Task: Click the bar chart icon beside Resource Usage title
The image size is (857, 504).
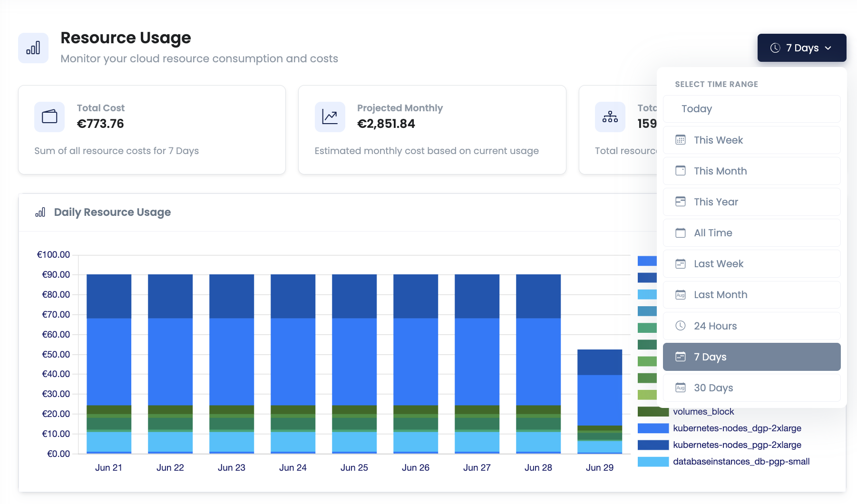Action: (x=33, y=48)
